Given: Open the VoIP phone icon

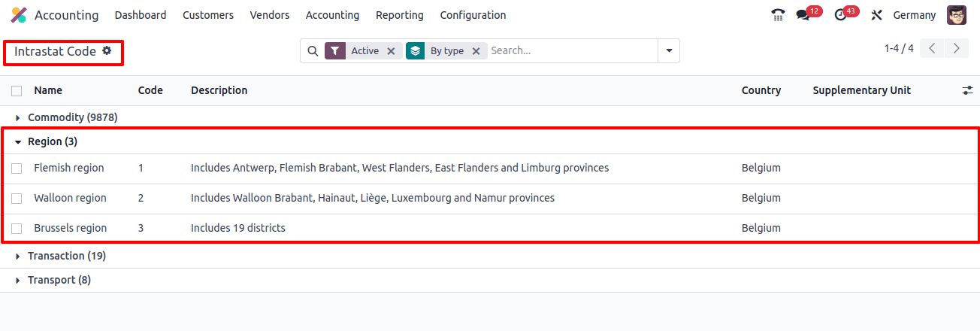Looking at the screenshot, I should coord(778,15).
